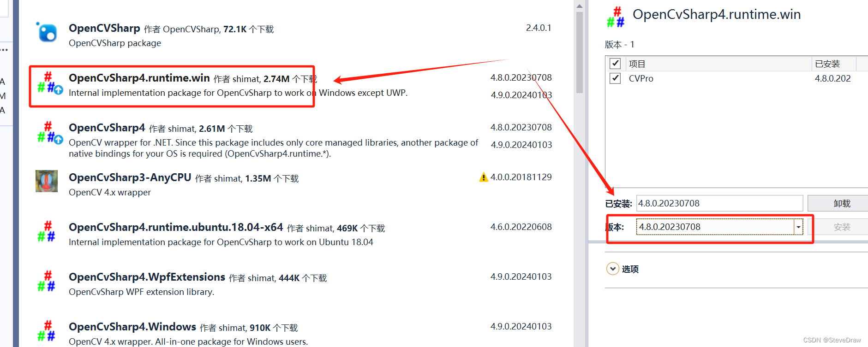Click the OpenCVSharp package icon
This screenshot has height=347, width=868.
[47, 32]
